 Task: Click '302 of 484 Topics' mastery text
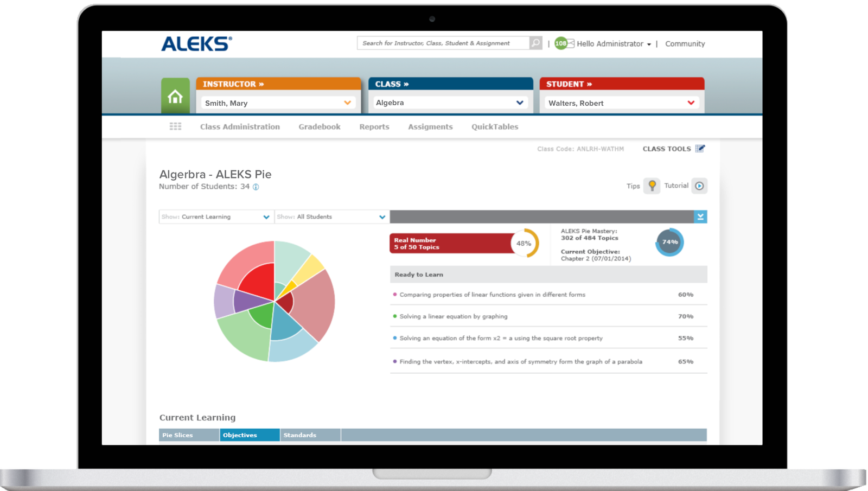(590, 238)
